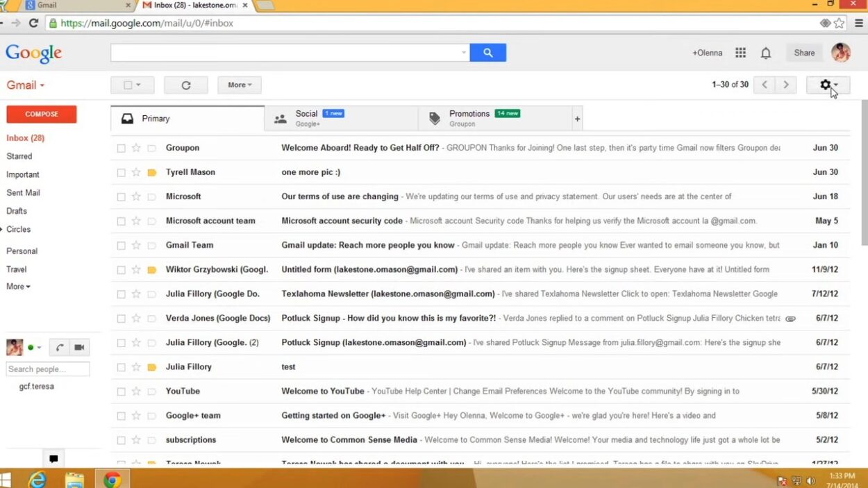
Task: Star the YouTube welcome email
Action: click(136, 391)
